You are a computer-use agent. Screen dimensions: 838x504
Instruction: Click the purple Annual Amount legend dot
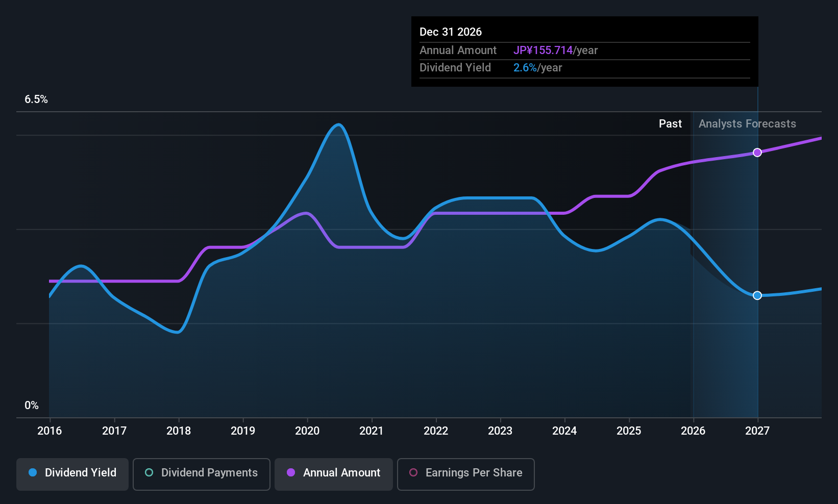click(291, 472)
